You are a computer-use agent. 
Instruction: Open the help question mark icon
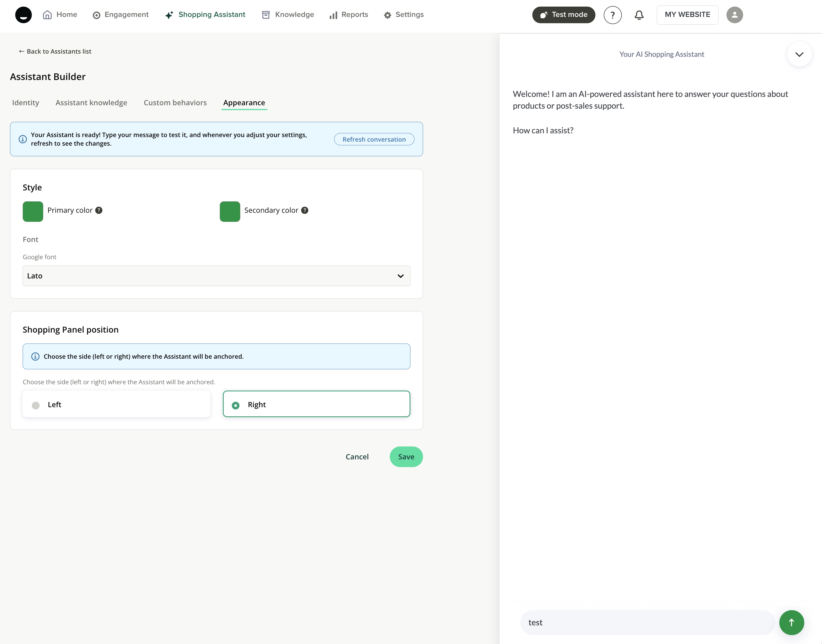click(x=612, y=15)
